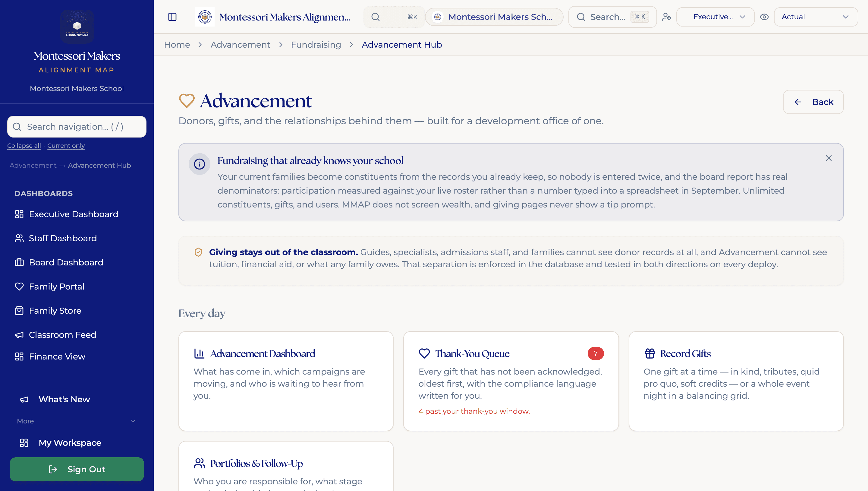The image size is (868, 491).
Task: Click the Advancement Hub breadcrumb
Action: click(x=402, y=45)
